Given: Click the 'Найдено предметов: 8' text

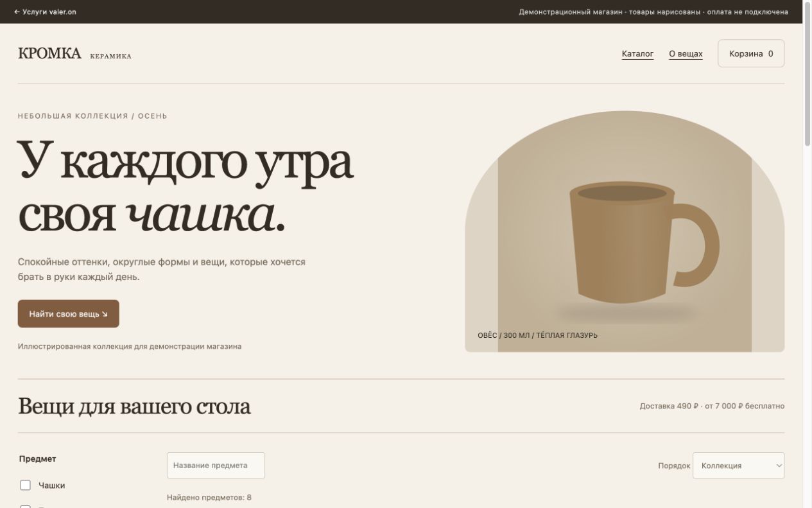Looking at the screenshot, I should click(209, 498).
